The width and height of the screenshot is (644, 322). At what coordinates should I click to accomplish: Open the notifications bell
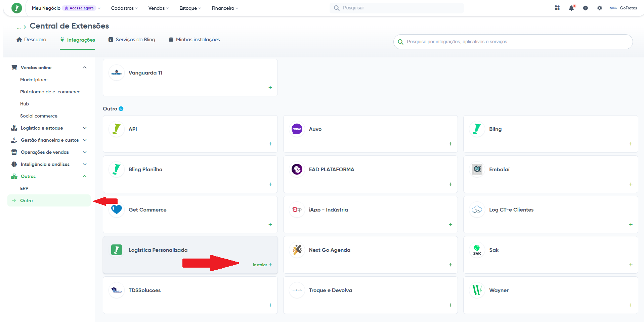pos(571,8)
